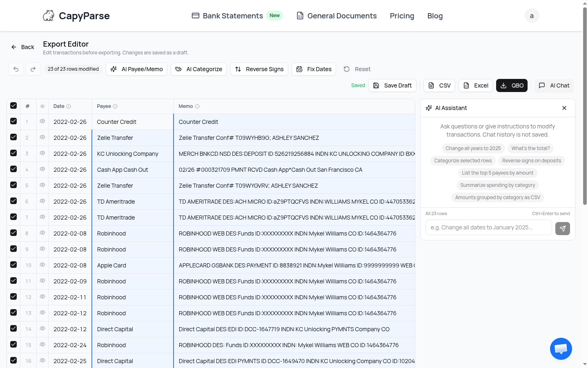Click the Save Draft button
Image resolution: width=588 pixels, height=368 pixels.
pos(392,85)
